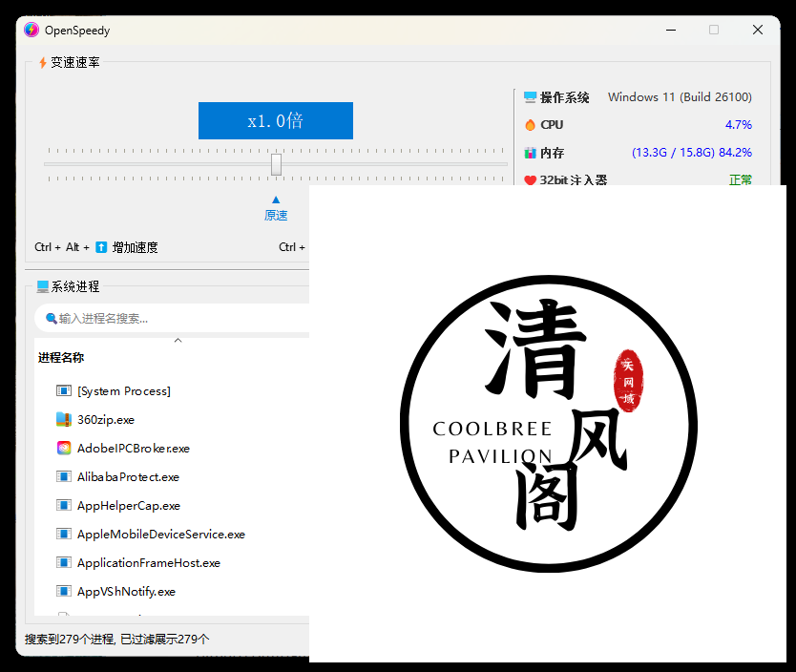Select AdobeIPCBroker.exe in the process list
Image resolution: width=796 pixels, height=672 pixels.
[173, 449]
